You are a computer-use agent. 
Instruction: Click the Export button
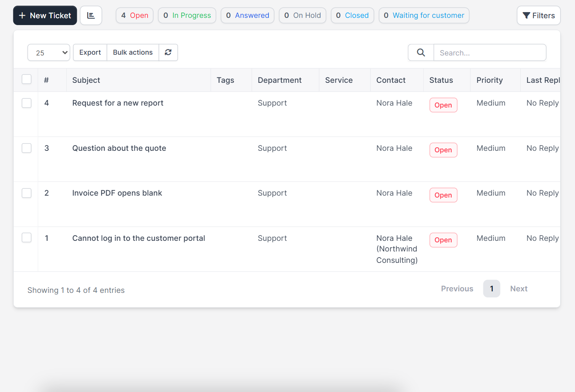[90, 52]
